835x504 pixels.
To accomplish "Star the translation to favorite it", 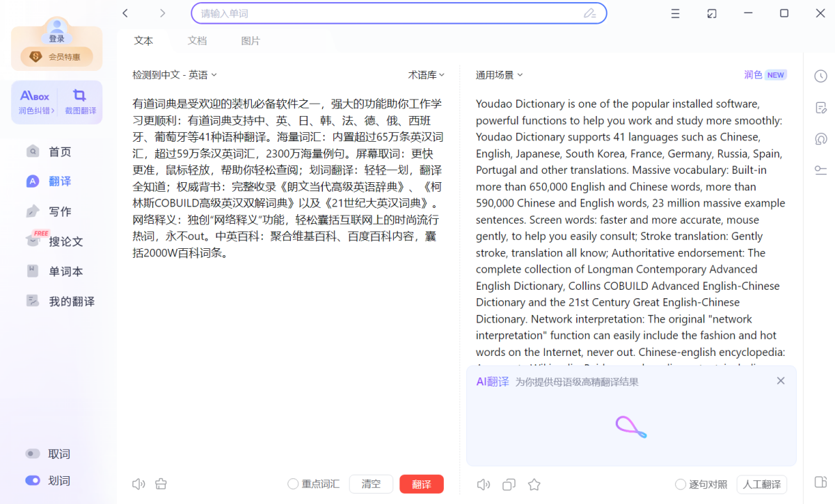I will pyautogui.click(x=534, y=484).
